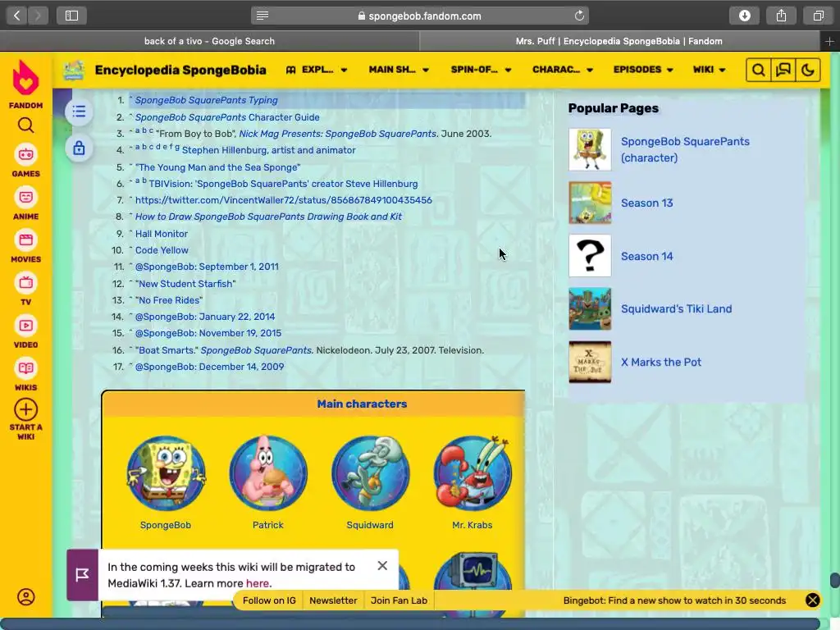This screenshot has width=840, height=630.
Task: Click the Newsletter button
Action: pos(333,600)
